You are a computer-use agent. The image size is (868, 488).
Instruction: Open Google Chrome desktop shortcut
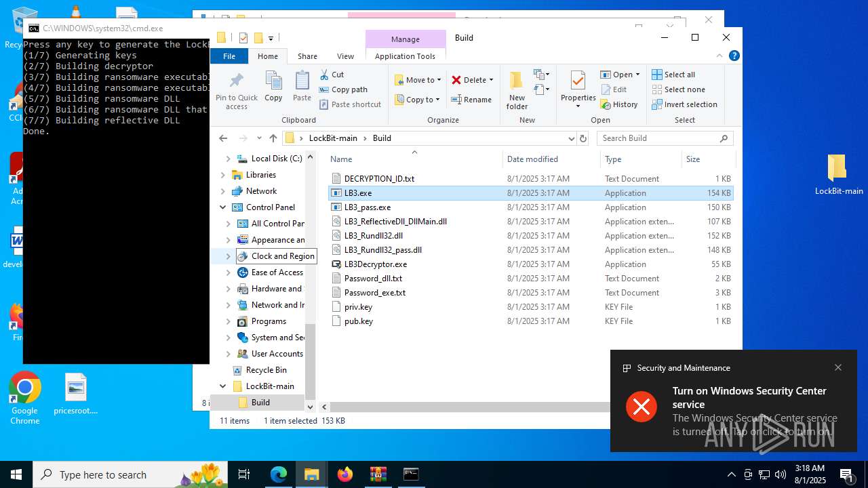pyautogui.click(x=25, y=399)
